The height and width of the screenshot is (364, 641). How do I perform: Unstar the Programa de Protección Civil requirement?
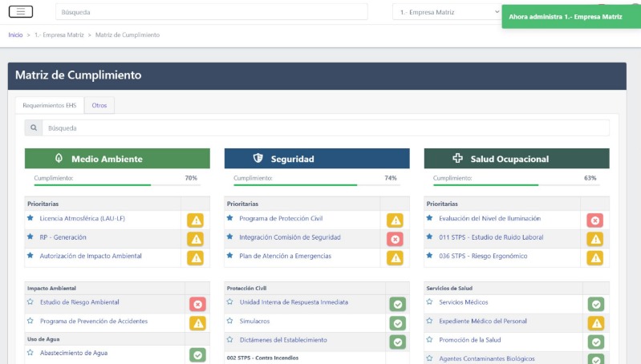tap(230, 218)
